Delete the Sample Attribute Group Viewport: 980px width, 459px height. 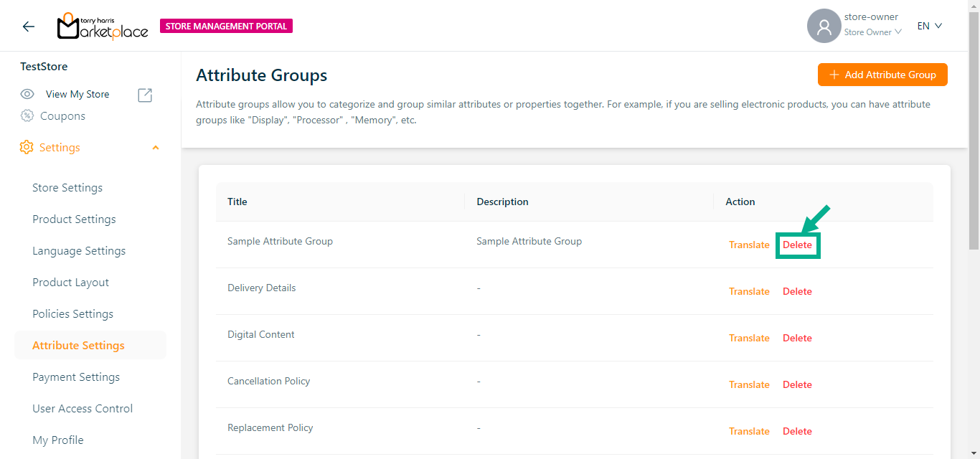[x=797, y=245]
